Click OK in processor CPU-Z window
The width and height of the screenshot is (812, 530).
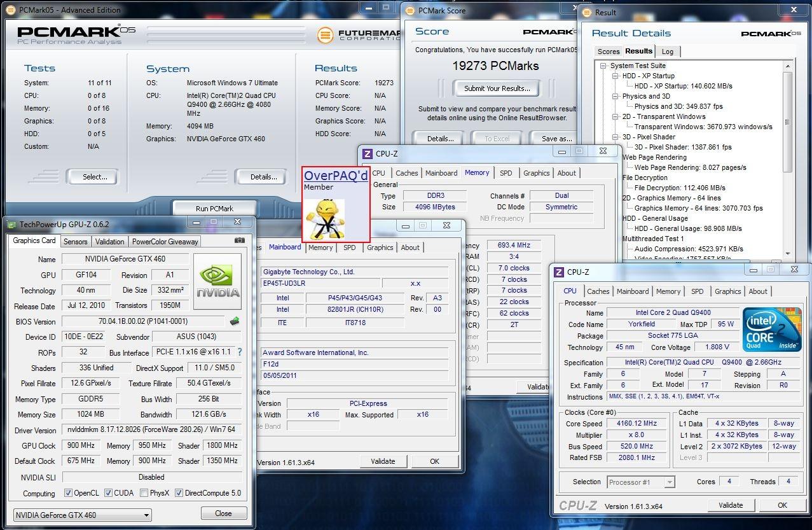point(782,505)
